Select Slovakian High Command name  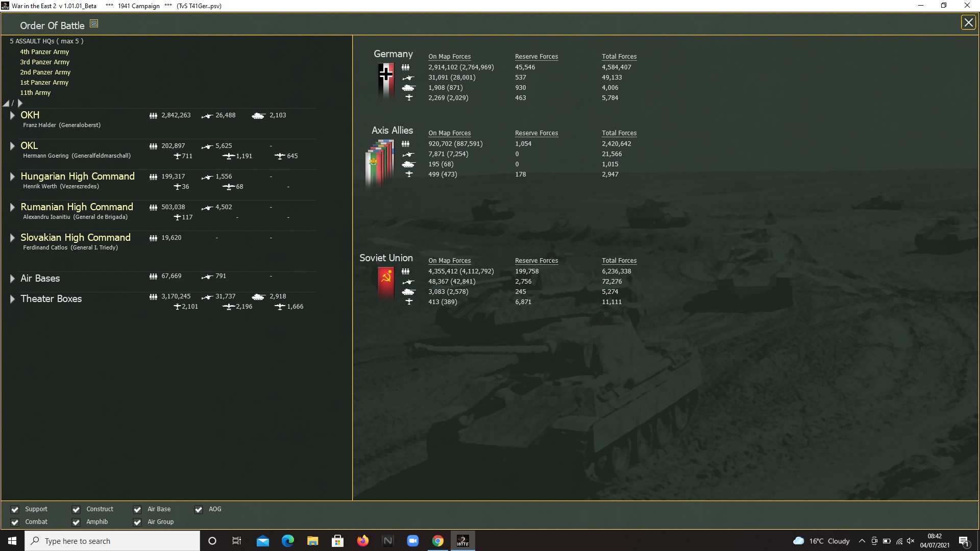coord(76,238)
